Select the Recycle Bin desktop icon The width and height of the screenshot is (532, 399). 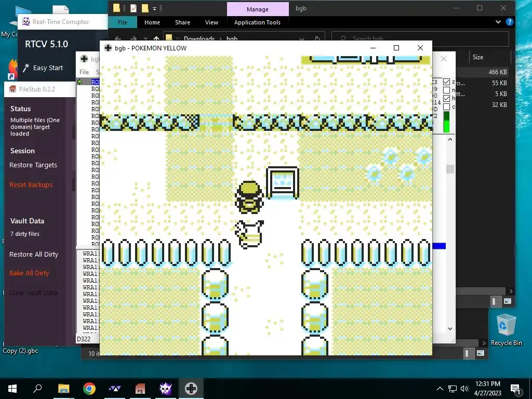tap(506, 329)
